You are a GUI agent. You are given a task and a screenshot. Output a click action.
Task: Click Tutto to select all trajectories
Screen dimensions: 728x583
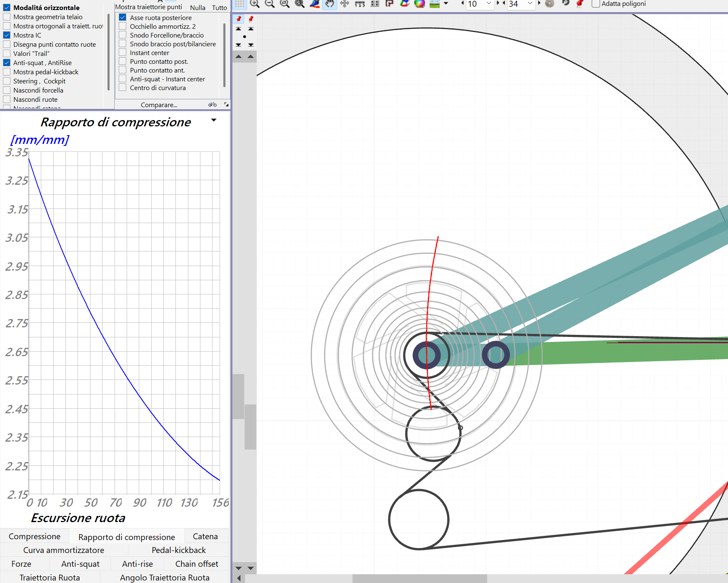[x=220, y=8]
